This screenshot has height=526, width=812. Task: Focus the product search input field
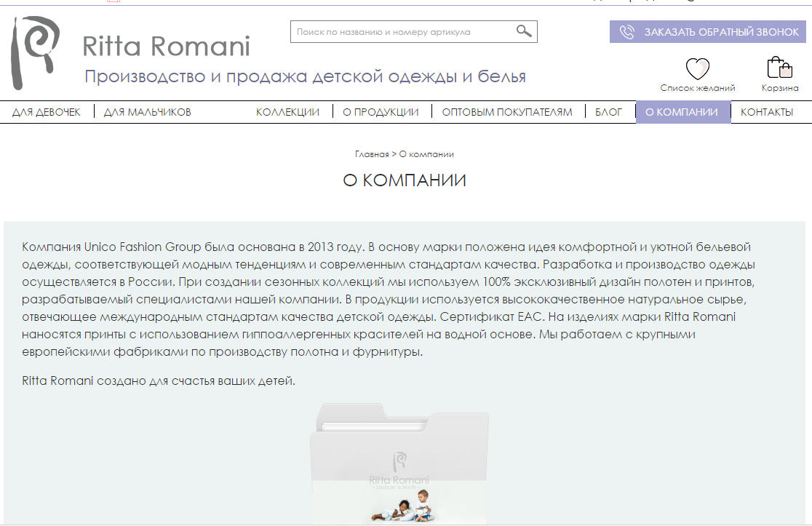413,31
